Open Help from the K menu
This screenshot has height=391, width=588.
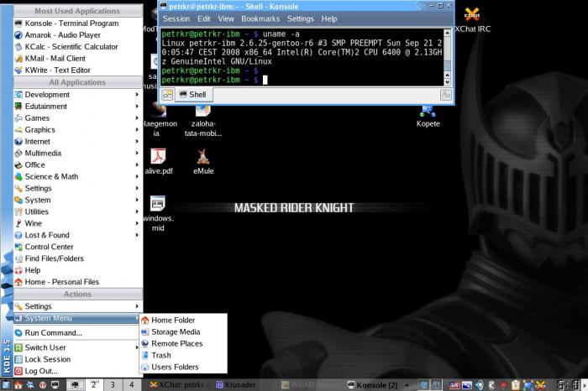click(x=77, y=270)
